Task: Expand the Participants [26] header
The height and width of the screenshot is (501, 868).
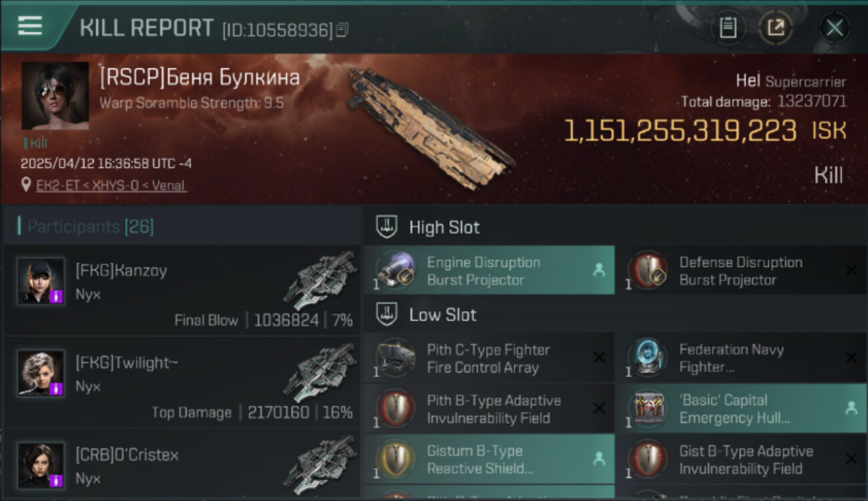Action: [x=90, y=226]
